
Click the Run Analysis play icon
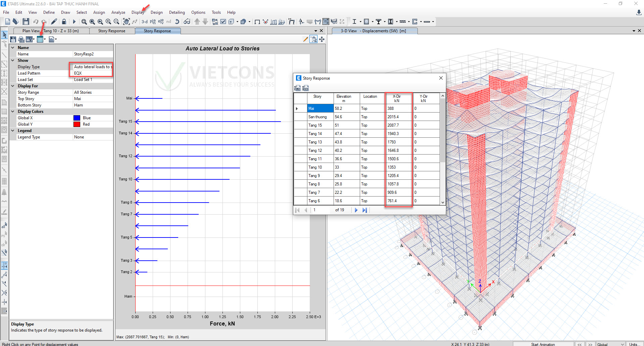tap(74, 21)
